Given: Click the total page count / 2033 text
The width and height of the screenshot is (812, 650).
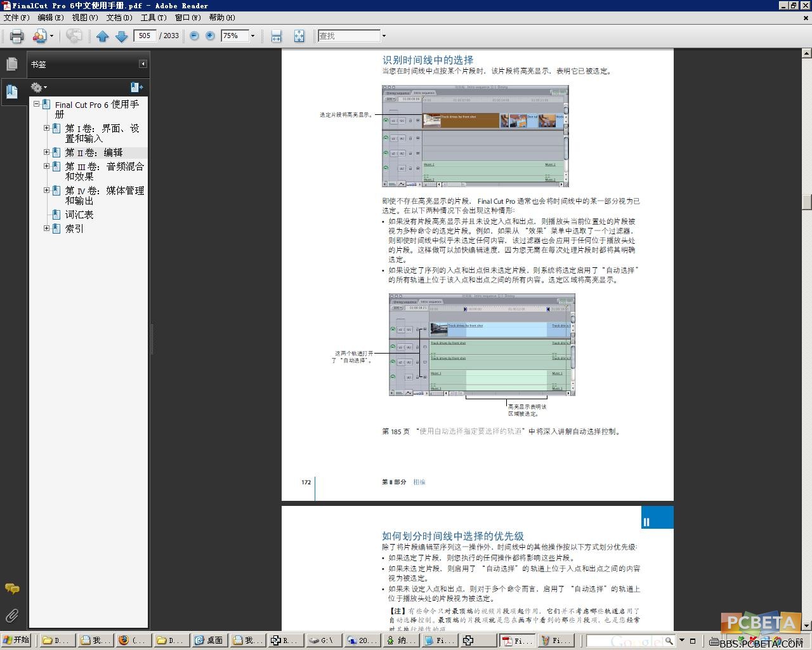Looking at the screenshot, I should click(169, 36).
